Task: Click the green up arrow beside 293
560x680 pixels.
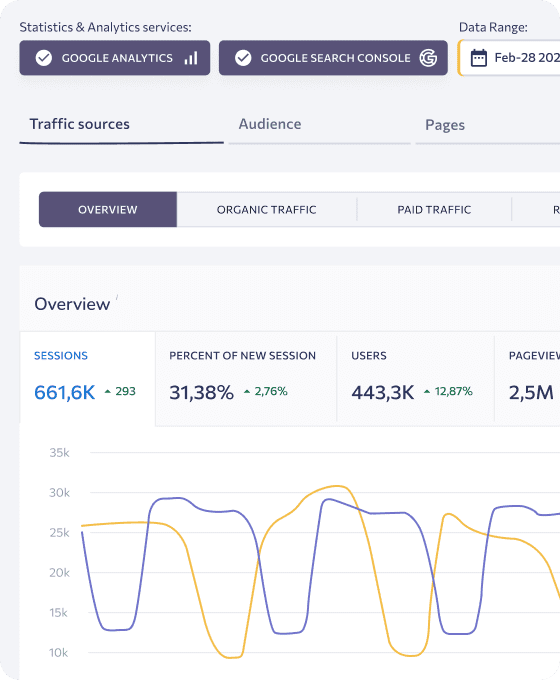Action: click(108, 392)
